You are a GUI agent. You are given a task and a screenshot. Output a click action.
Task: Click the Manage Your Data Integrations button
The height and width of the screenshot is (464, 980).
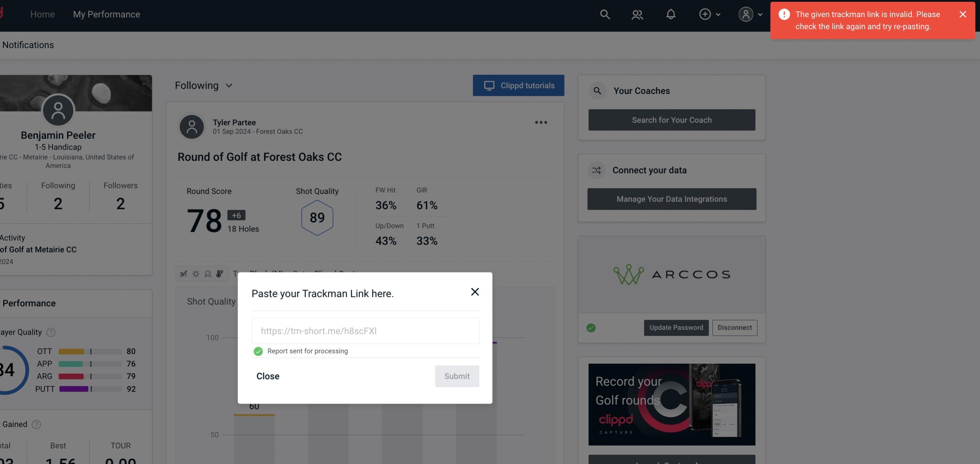coord(672,199)
